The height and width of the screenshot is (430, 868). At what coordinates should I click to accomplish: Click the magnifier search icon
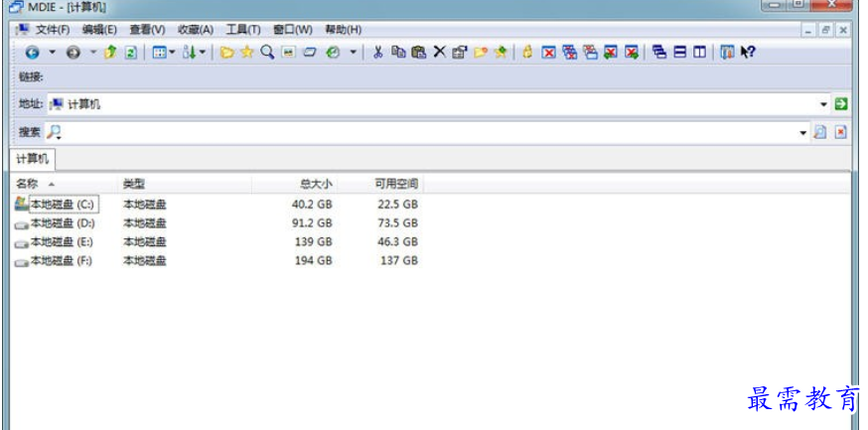click(x=267, y=52)
